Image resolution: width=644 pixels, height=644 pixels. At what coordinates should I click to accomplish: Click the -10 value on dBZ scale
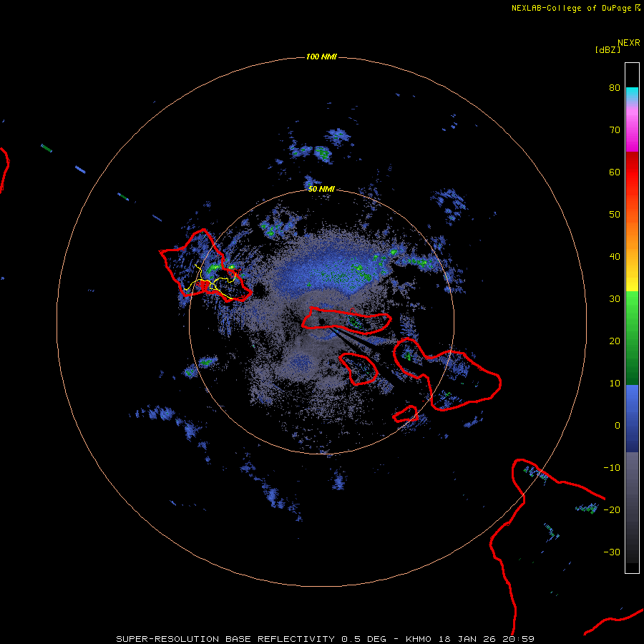(612, 467)
